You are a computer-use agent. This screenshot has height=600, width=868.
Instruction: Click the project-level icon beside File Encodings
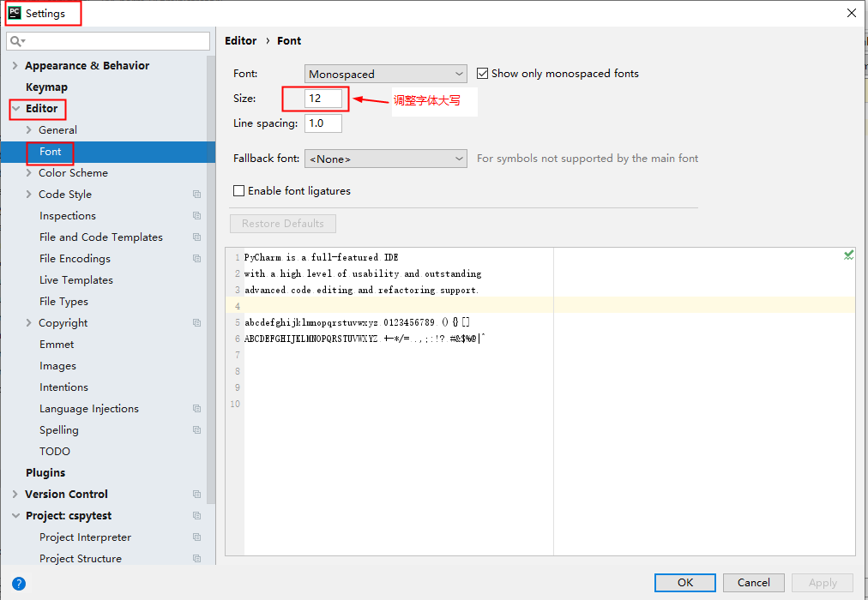coord(196,258)
